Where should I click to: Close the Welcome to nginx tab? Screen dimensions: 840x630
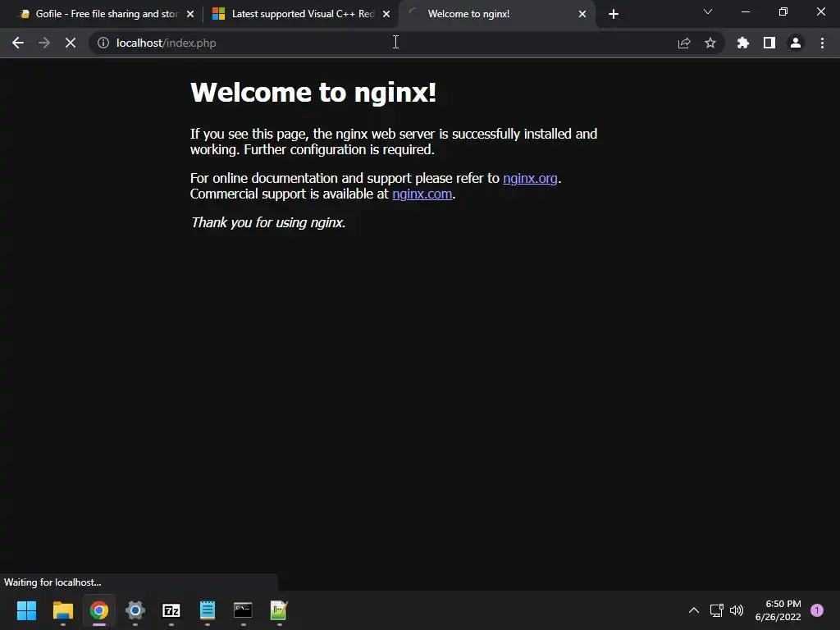(582, 14)
